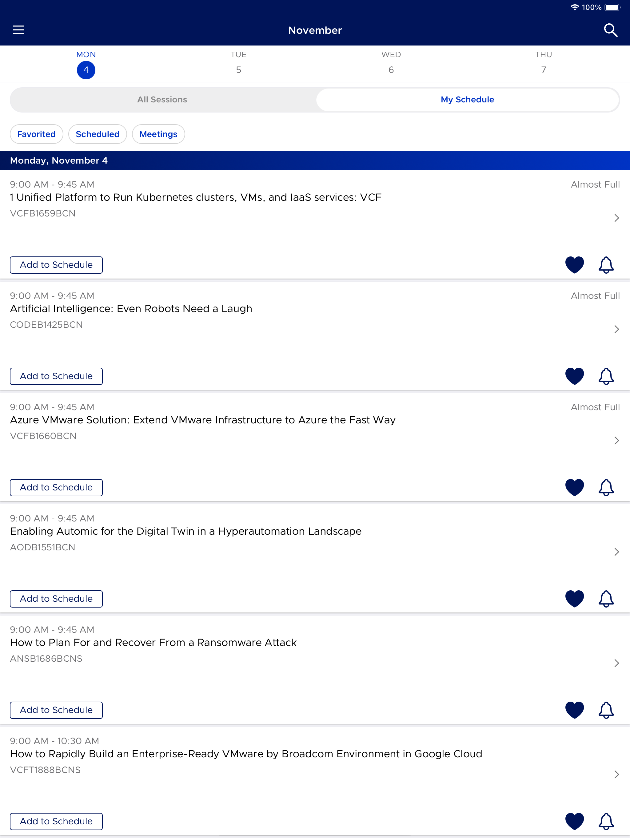Open chevron for Artificial Intelligence session
630x840 pixels.
[616, 329]
